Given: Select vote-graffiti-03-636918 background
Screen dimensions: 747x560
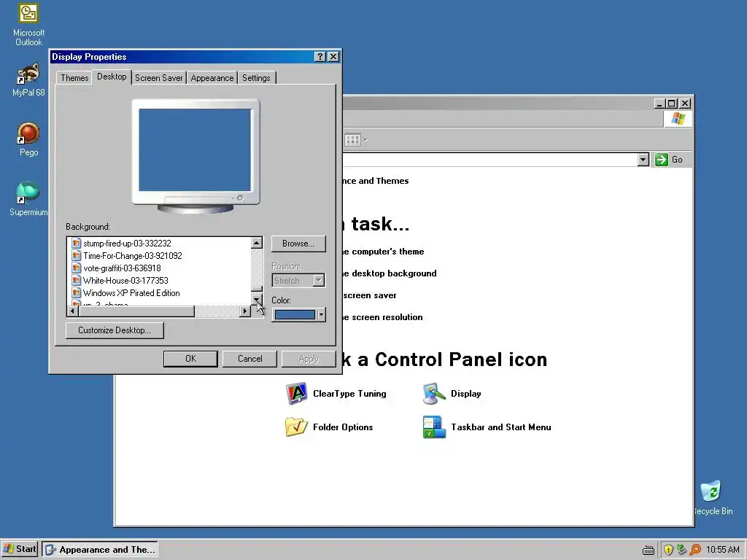Looking at the screenshot, I should pyautogui.click(x=122, y=268).
